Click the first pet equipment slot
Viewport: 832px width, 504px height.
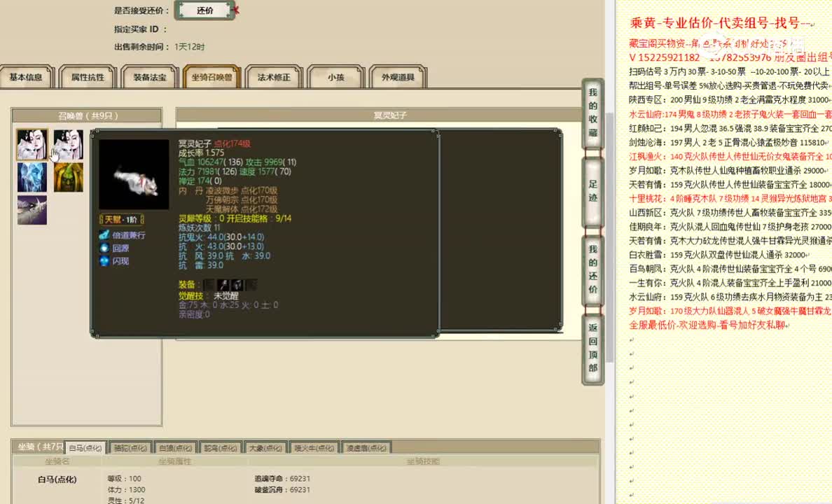(209, 285)
